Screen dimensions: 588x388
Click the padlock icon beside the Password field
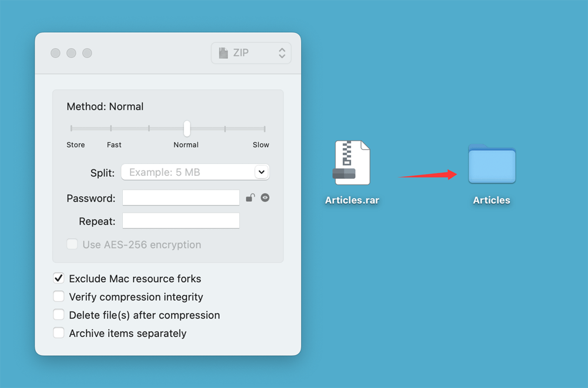[x=250, y=198]
